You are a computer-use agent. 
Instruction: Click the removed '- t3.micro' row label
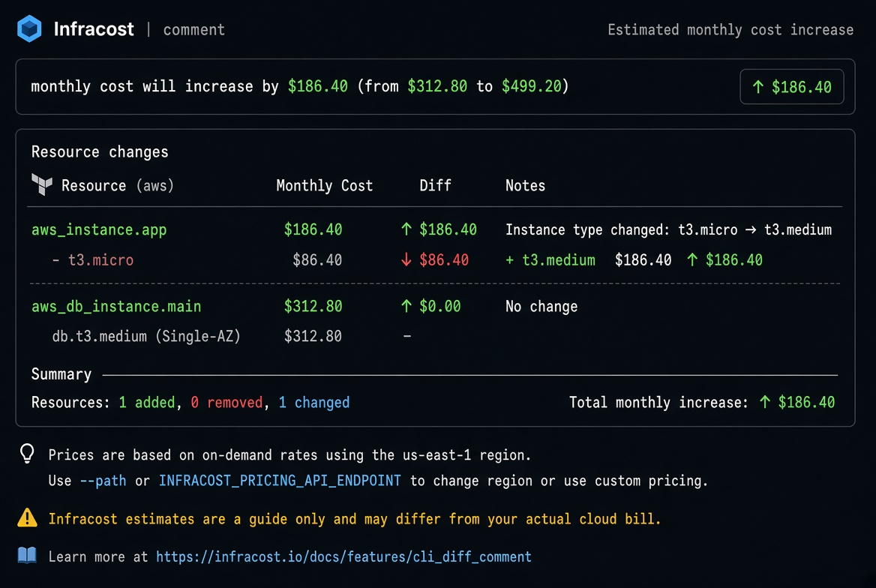coord(93,260)
